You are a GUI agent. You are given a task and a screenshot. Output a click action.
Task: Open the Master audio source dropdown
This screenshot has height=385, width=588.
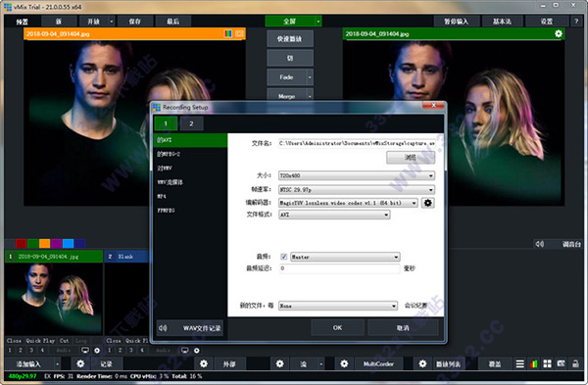tap(345, 257)
